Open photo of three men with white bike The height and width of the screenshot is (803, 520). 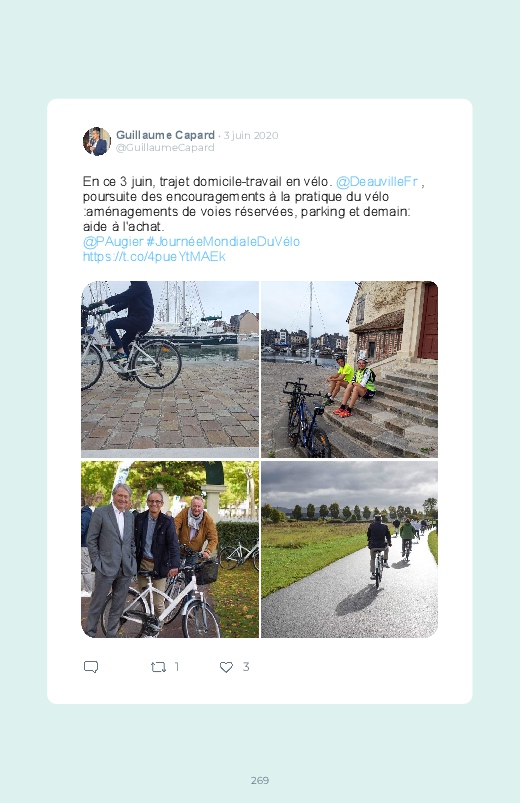170,550
